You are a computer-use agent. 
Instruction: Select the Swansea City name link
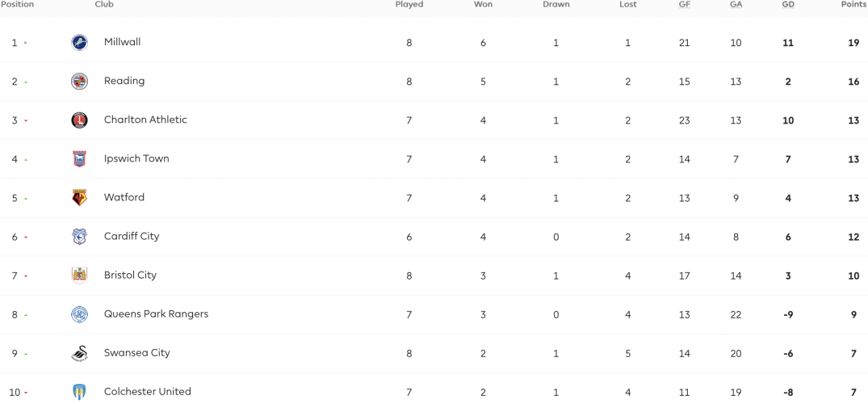(x=136, y=353)
